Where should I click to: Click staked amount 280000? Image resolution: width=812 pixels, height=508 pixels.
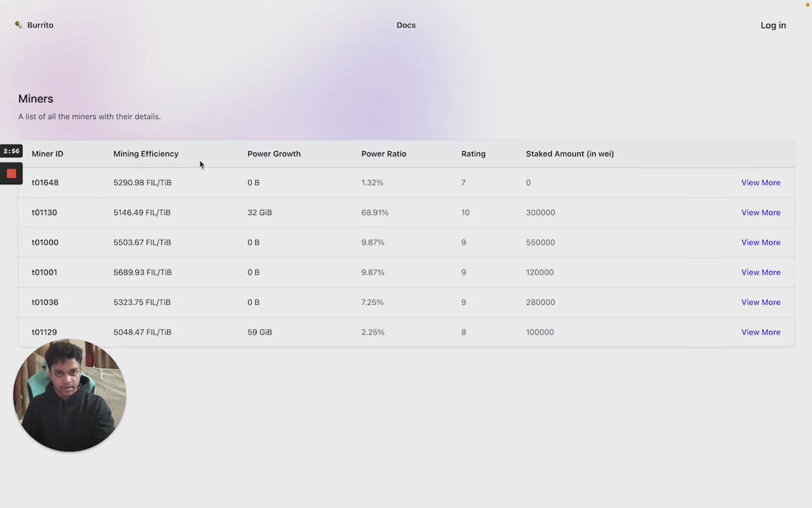[x=540, y=302]
